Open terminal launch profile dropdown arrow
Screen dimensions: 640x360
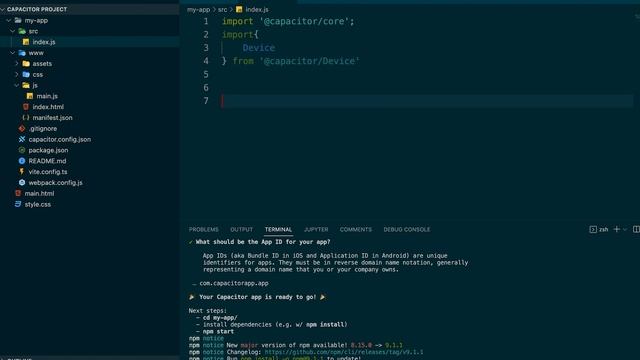(x=625, y=229)
